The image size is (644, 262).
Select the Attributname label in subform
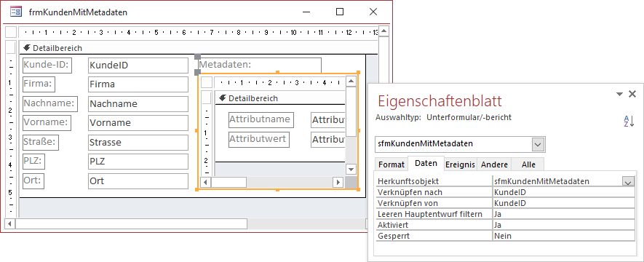click(x=261, y=120)
